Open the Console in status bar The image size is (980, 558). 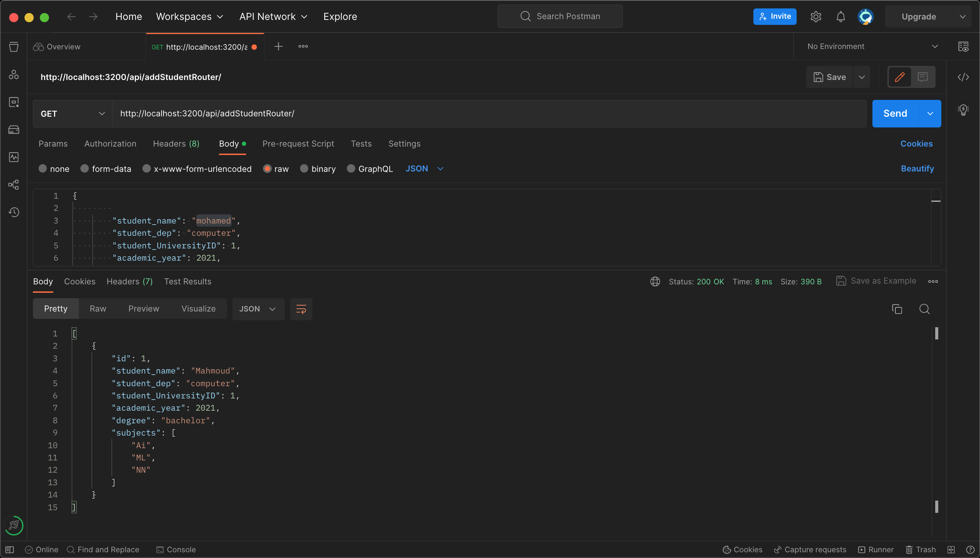click(x=176, y=550)
